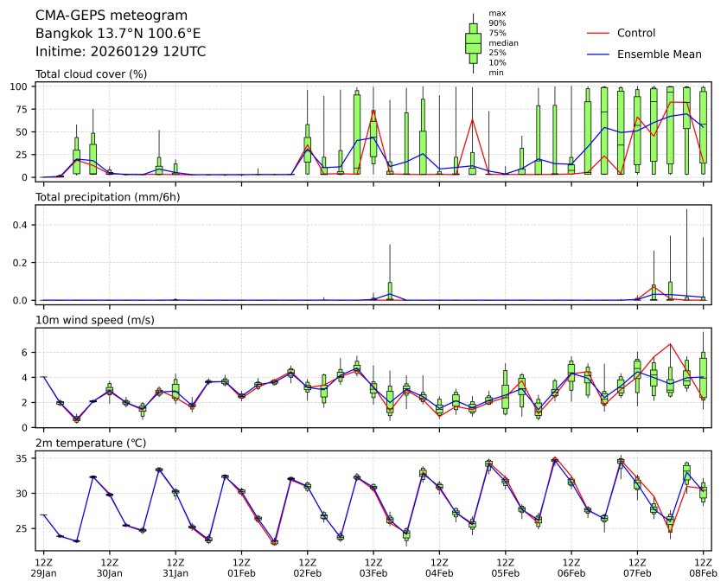Click the Inittime 20260129 12UTC label

click(120, 52)
